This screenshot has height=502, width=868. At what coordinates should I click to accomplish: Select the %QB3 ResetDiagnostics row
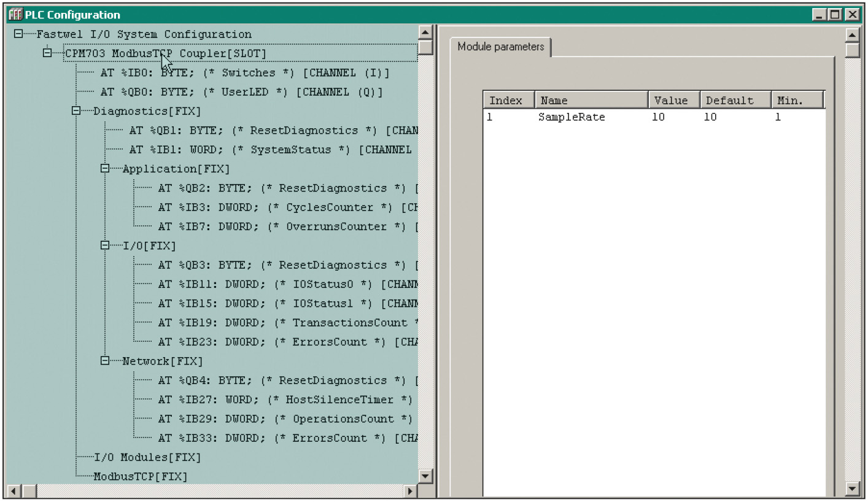287,265
